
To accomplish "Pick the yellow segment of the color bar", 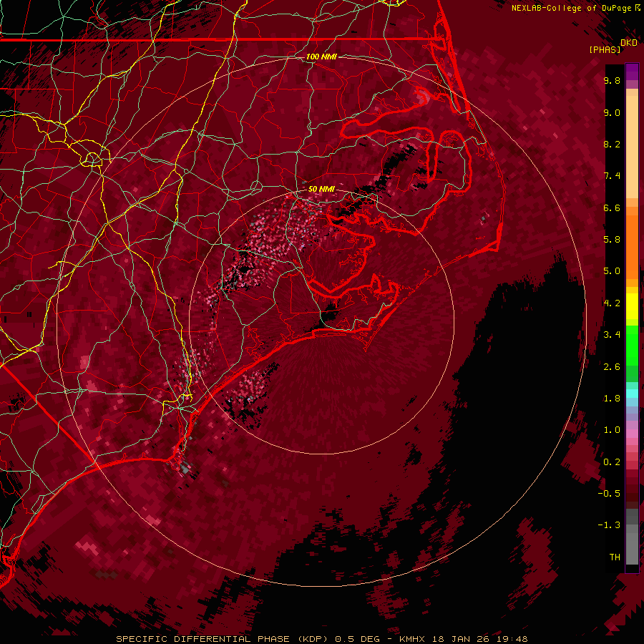I will coord(632,306).
